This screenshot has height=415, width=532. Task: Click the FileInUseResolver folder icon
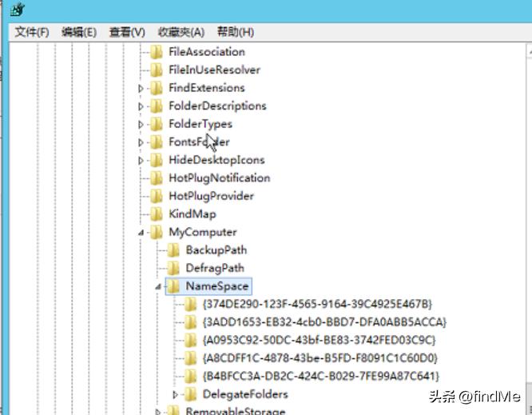point(157,70)
